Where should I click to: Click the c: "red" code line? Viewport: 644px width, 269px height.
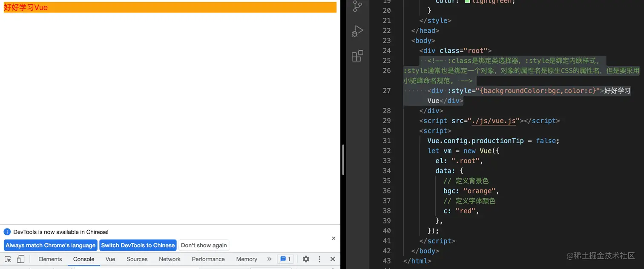[x=461, y=211]
